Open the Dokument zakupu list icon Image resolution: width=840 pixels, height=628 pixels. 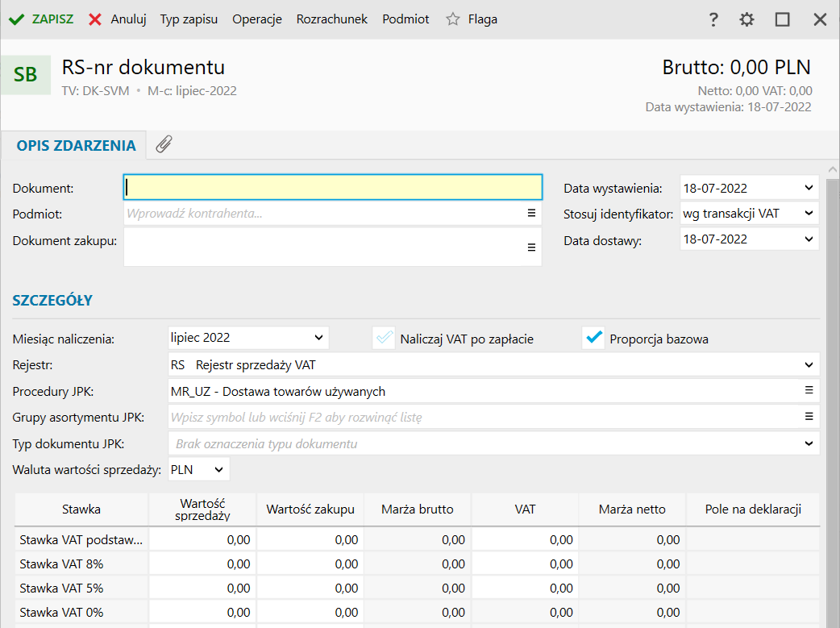pyautogui.click(x=531, y=247)
